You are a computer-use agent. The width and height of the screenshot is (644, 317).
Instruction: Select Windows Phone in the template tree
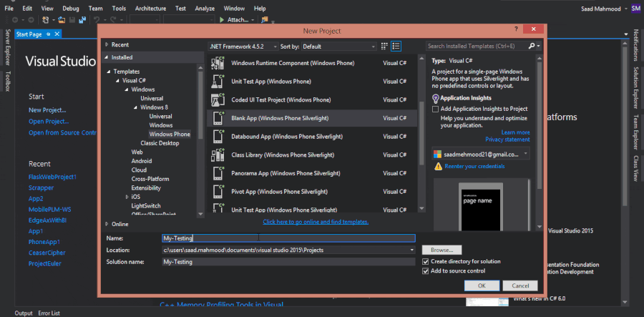[x=170, y=134]
